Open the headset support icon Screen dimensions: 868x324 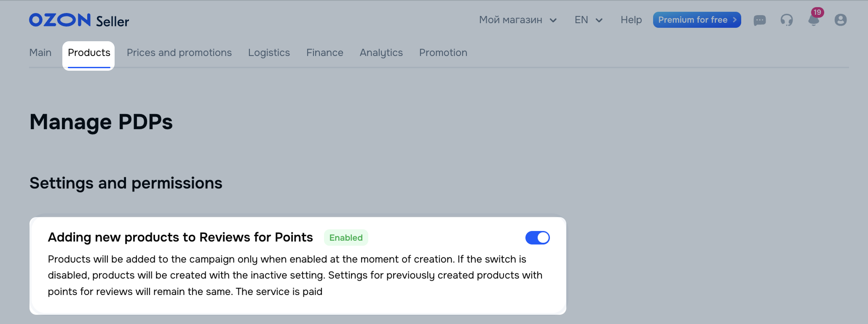(x=786, y=20)
